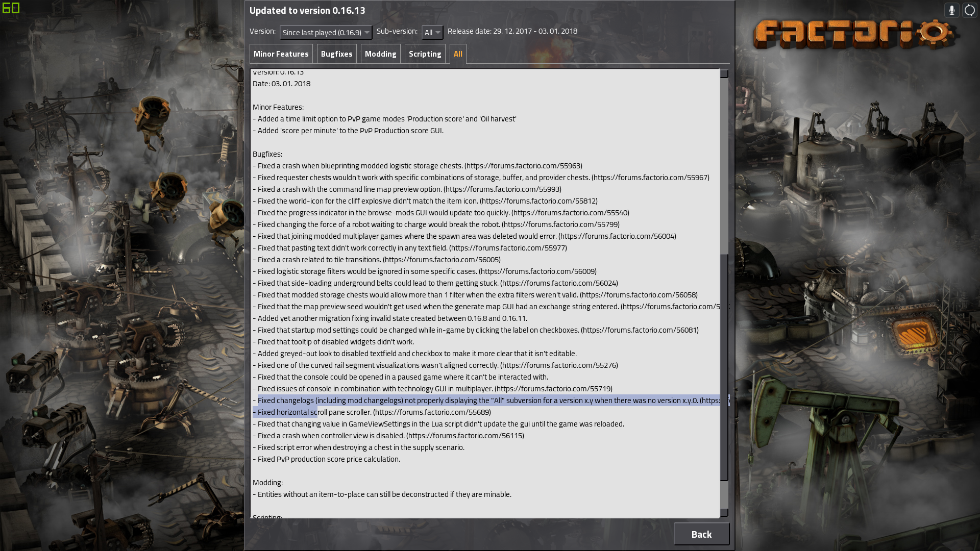
Task: Switch to the Scripting tab
Action: click(x=425, y=54)
